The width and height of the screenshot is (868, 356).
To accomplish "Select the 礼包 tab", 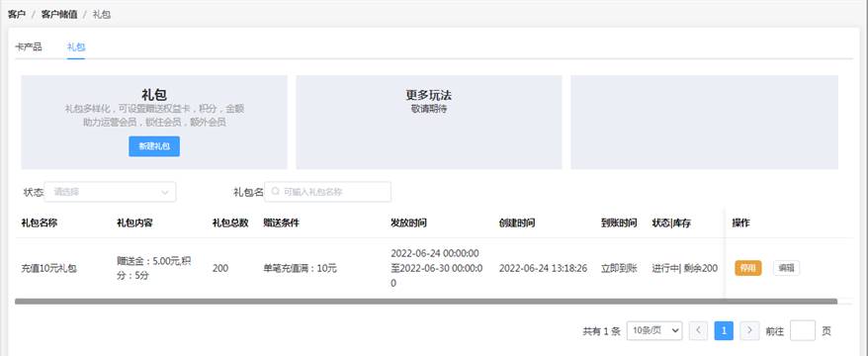I will pyautogui.click(x=76, y=47).
